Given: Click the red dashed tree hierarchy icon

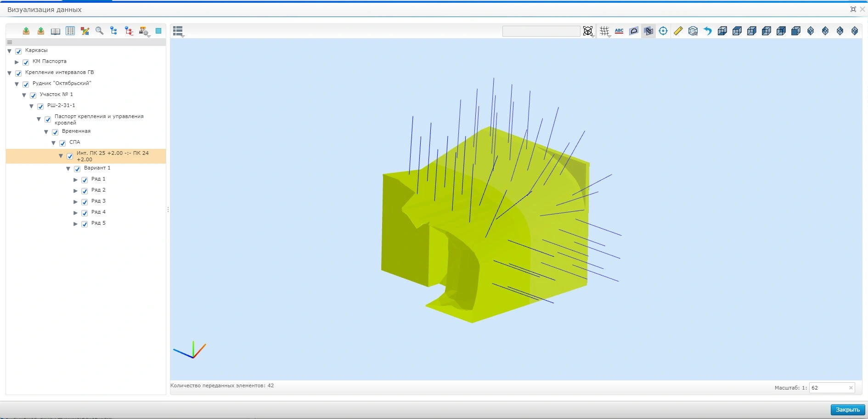Looking at the screenshot, I should click(129, 31).
